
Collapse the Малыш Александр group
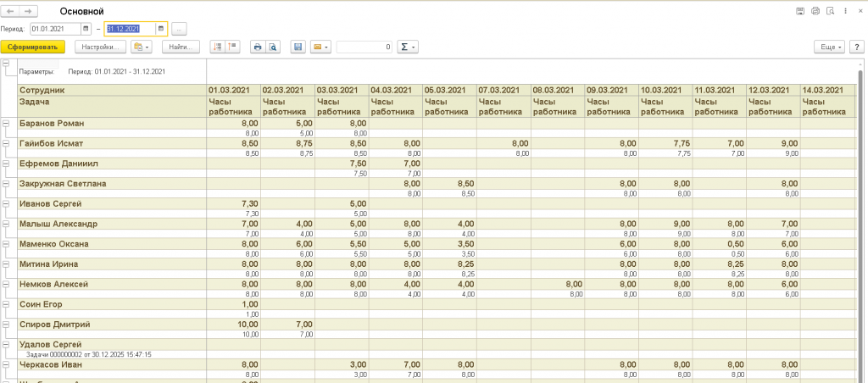tap(6, 225)
